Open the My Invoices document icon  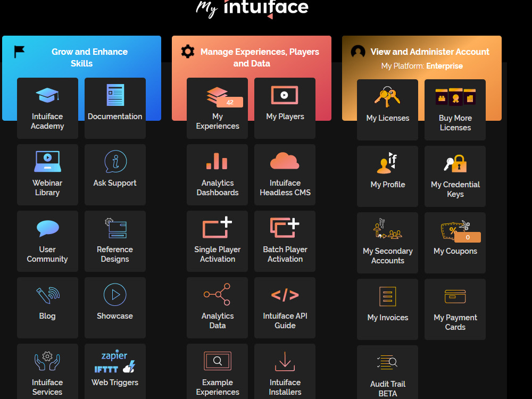pyautogui.click(x=387, y=296)
